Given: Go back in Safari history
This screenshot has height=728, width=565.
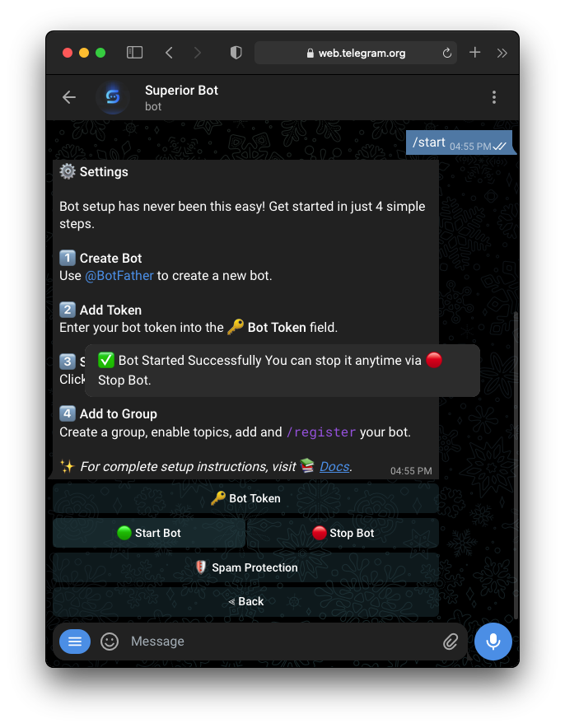Looking at the screenshot, I should [x=170, y=53].
